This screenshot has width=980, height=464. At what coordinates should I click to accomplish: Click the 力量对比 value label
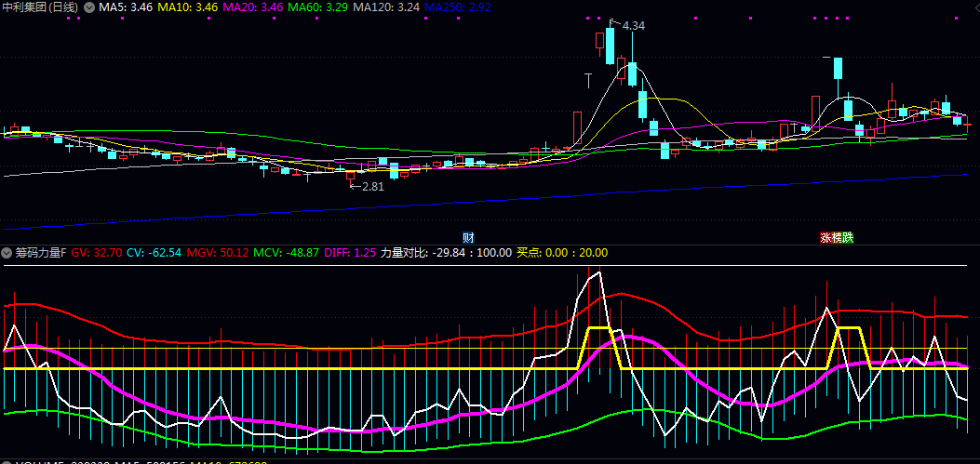point(446,253)
